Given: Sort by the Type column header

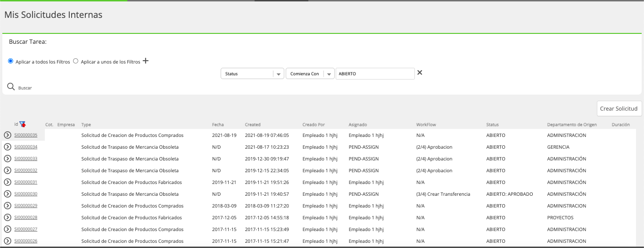Looking at the screenshot, I should (x=86, y=125).
